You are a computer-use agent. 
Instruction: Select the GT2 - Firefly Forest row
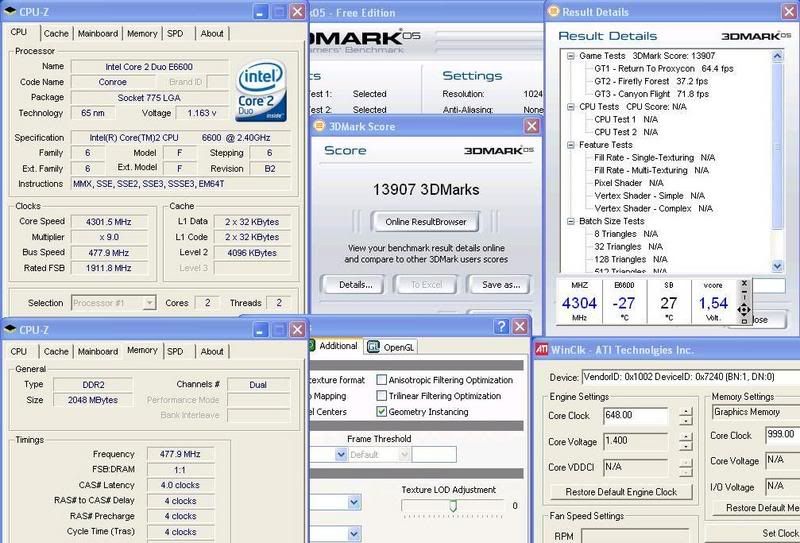click(x=651, y=81)
